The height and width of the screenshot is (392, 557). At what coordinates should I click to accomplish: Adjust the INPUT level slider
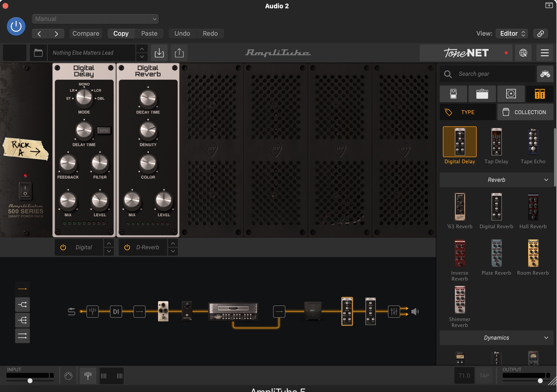tap(30, 381)
